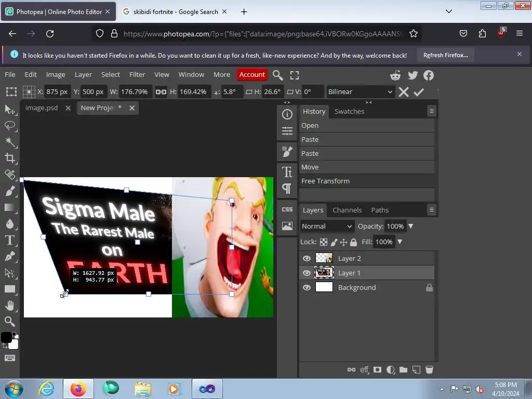Screen dimensions: 532x399
Task: Switch to the Channels tab
Action: (347, 210)
